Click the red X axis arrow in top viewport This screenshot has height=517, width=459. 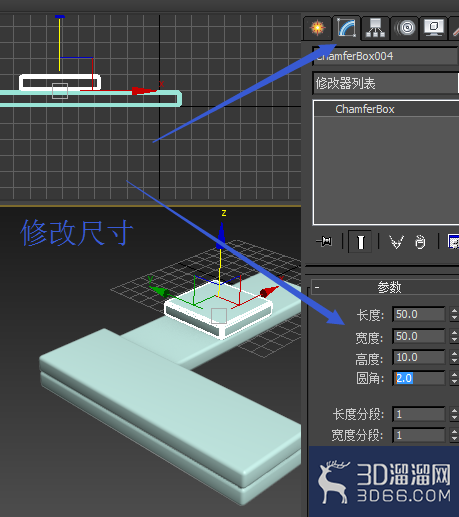(144, 91)
